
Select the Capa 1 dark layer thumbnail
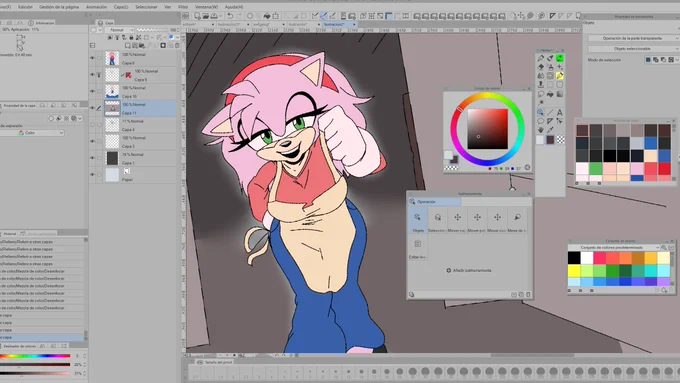112,158
